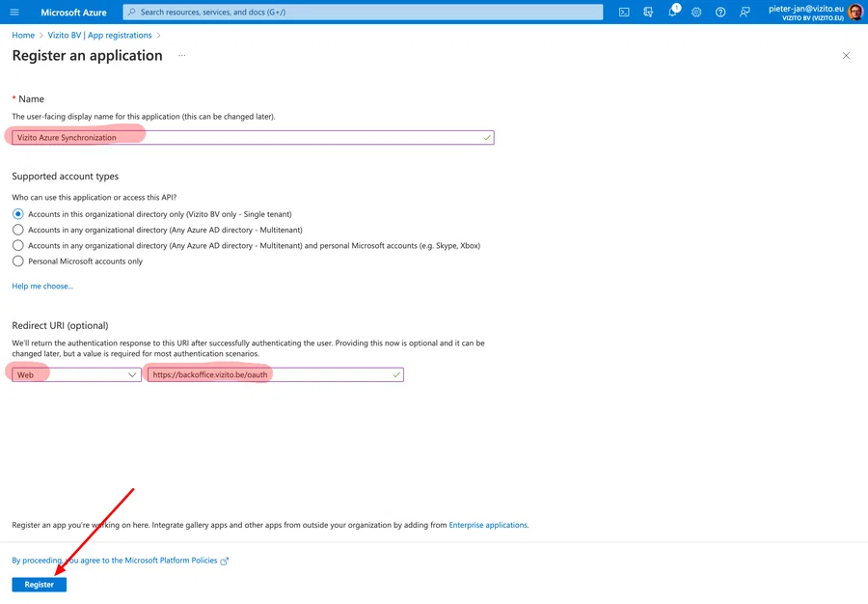Open the more options ellipsis beside title
Viewport: 868px width, 604px height.
[x=181, y=56]
